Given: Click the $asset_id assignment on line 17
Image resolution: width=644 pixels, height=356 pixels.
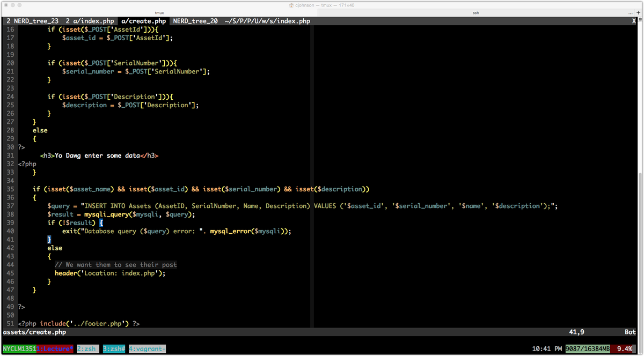Looking at the screenshot, I should [118, 38].
